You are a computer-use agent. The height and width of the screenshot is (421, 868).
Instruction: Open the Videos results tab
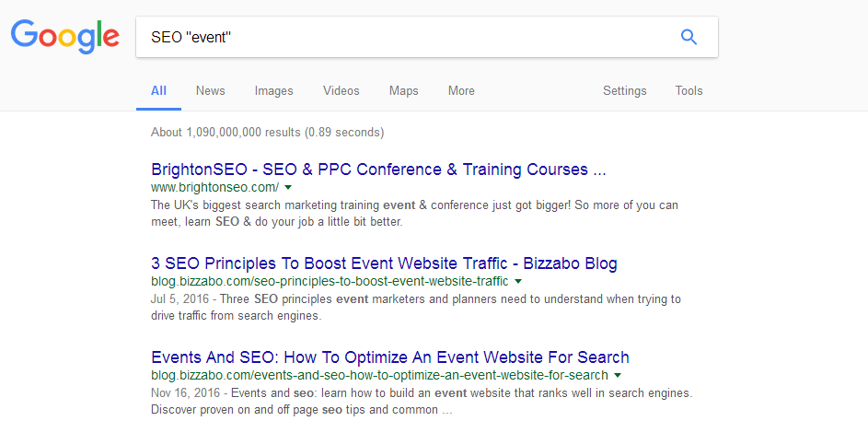coord(341,91)
